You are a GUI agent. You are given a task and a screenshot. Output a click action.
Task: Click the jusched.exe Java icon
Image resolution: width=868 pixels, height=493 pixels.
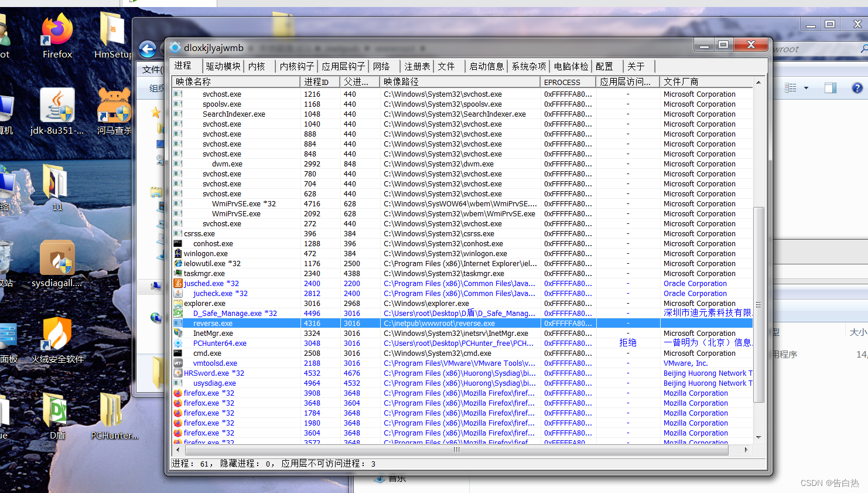pos(178,283)
